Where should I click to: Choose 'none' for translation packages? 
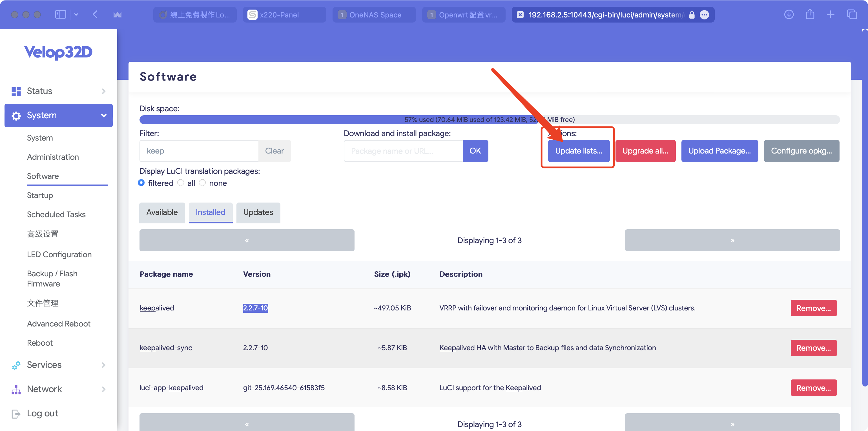pos(202,183)
